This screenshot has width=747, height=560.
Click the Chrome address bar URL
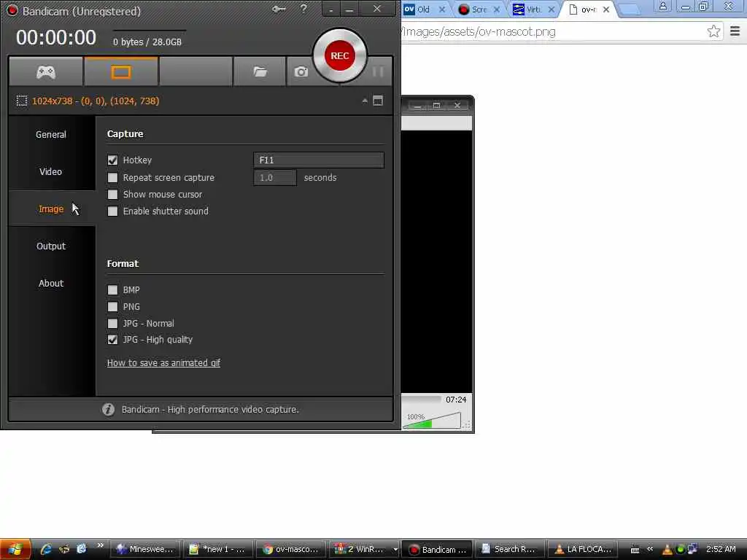[479, 32]
